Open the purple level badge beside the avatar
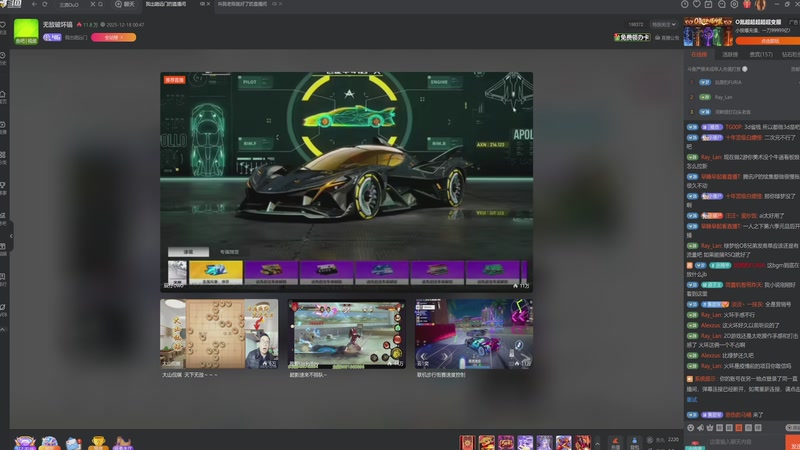 pos(52,37)
